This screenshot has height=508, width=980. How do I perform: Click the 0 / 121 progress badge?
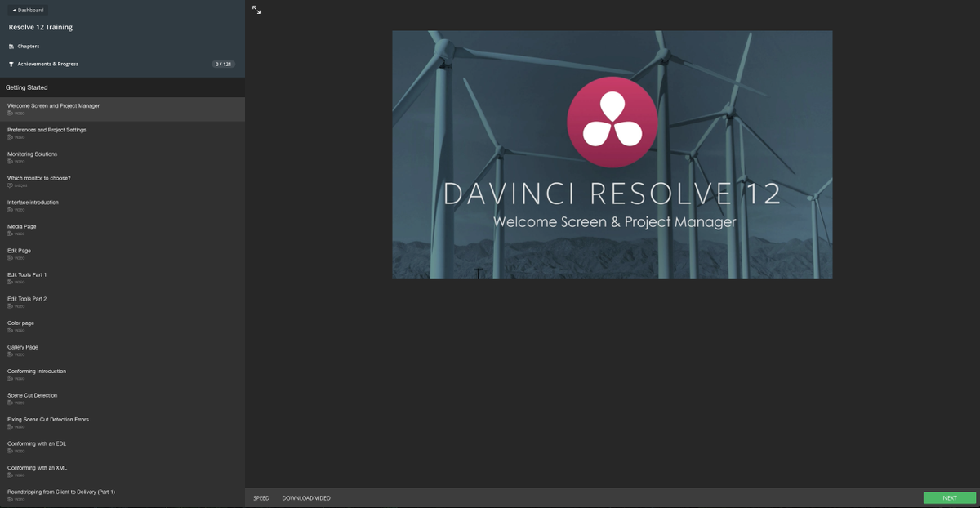(x=224, y=64)
